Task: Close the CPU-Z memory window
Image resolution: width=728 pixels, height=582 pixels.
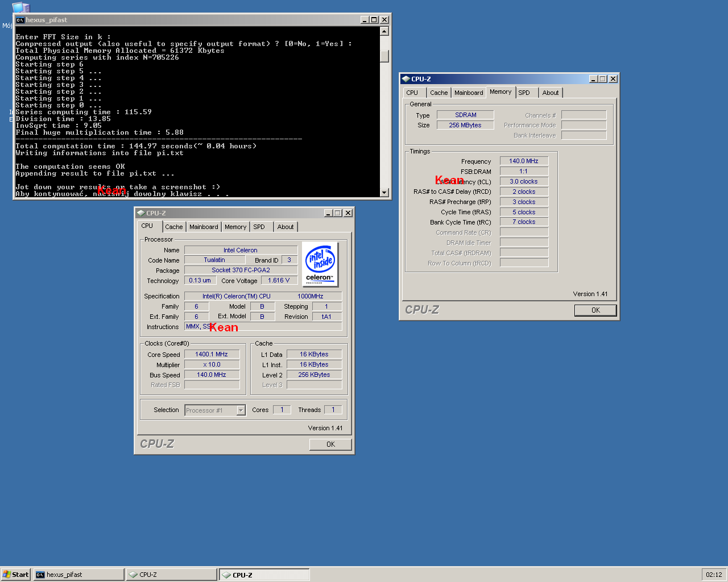Action: tap(613, 79)
